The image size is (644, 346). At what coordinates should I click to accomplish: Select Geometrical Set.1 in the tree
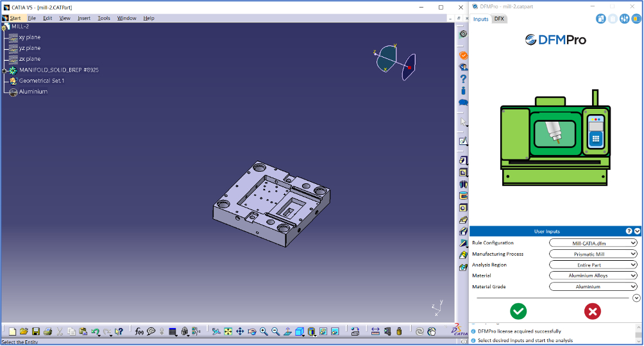42,81
